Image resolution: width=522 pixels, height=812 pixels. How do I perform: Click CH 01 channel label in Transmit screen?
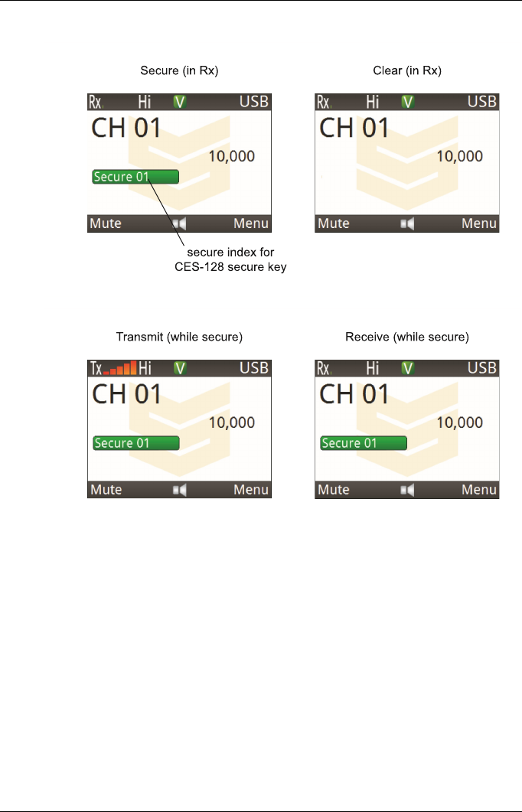point(126,394)
